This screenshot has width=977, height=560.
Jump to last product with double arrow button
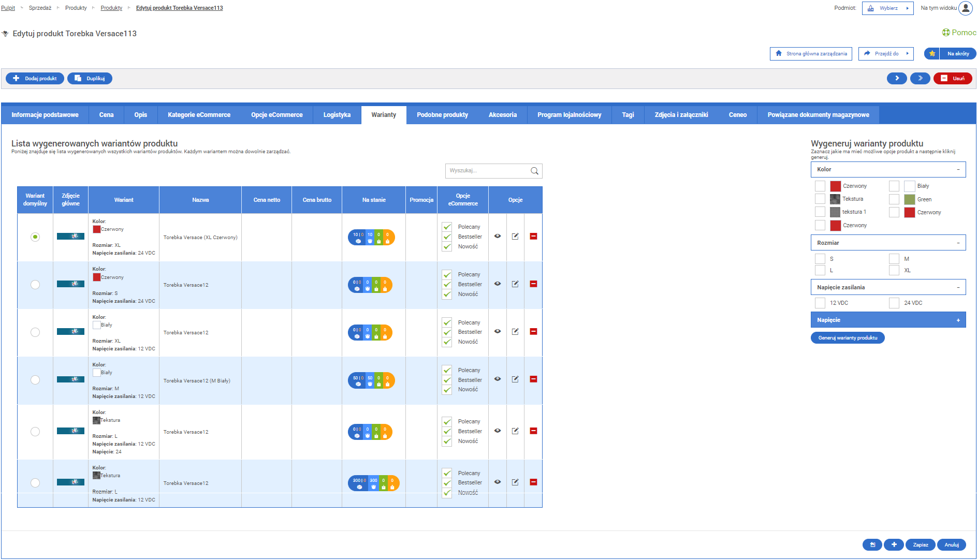coord(920,79)
